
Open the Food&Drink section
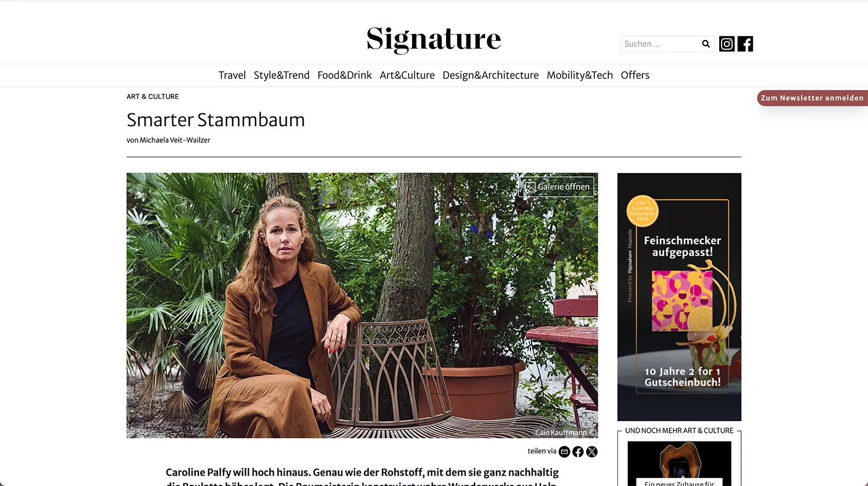(345, 75)
